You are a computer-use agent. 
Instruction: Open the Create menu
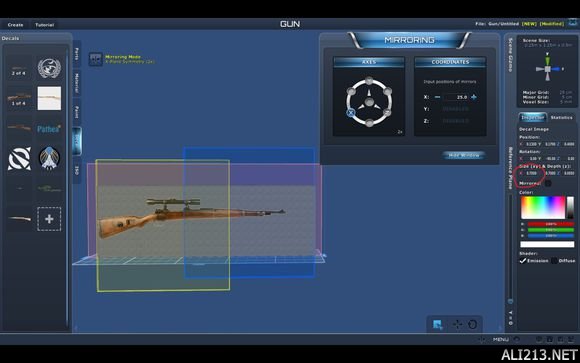click(x=16, y=25)
